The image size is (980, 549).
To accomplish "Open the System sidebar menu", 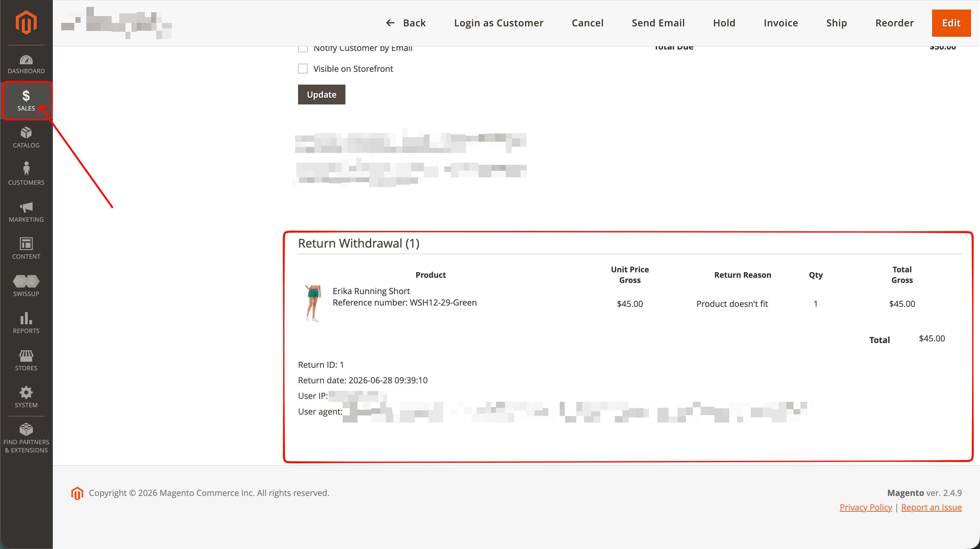I will [26, 397].
